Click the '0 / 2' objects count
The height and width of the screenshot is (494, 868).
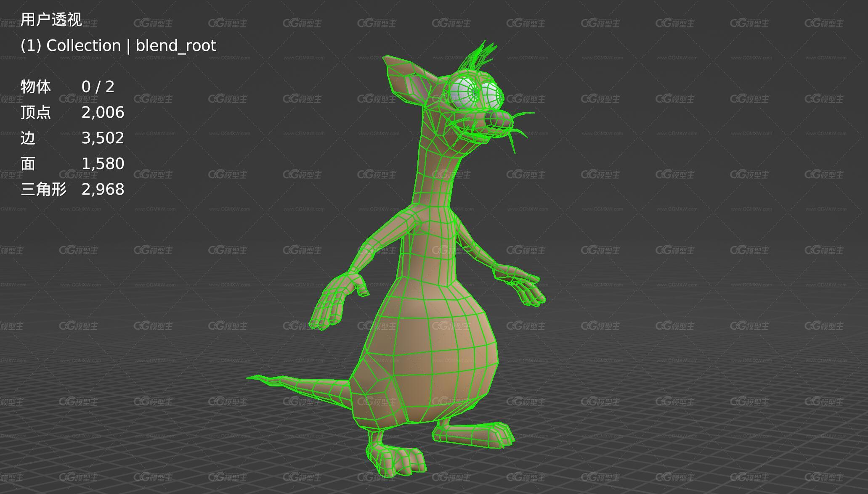pyautogui.click(x=98, y=87)
